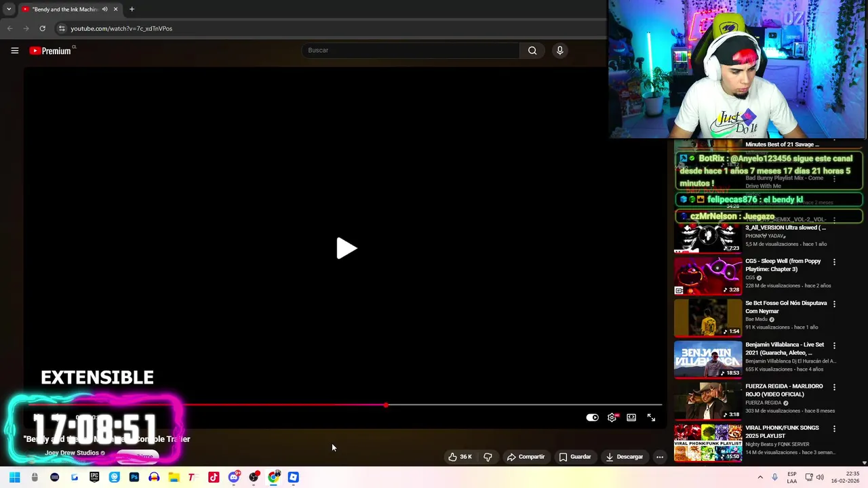The image size is (868, 488).
Task: Launch Photoshop from the taskbar
Action: click(x=134, y=477)
